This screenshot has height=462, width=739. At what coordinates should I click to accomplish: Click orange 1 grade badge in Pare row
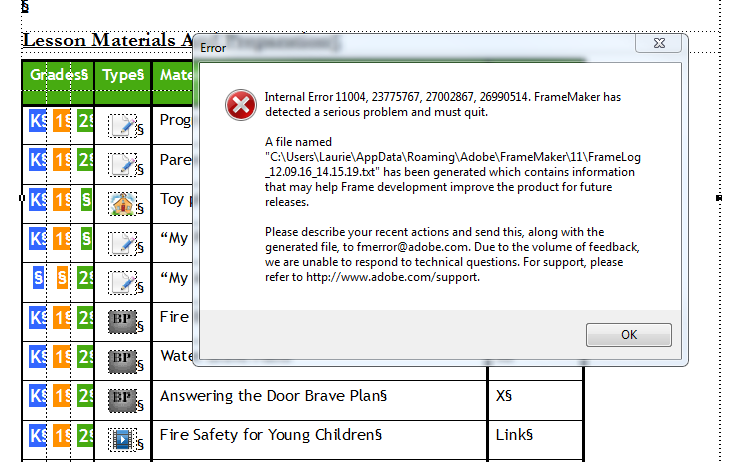pyautogui.click(x=61, y=160)
